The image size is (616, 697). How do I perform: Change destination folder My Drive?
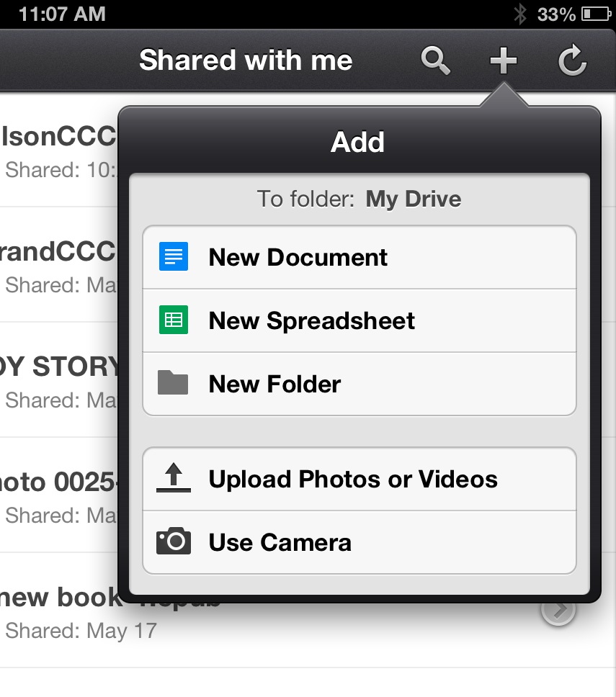[413, 199]
